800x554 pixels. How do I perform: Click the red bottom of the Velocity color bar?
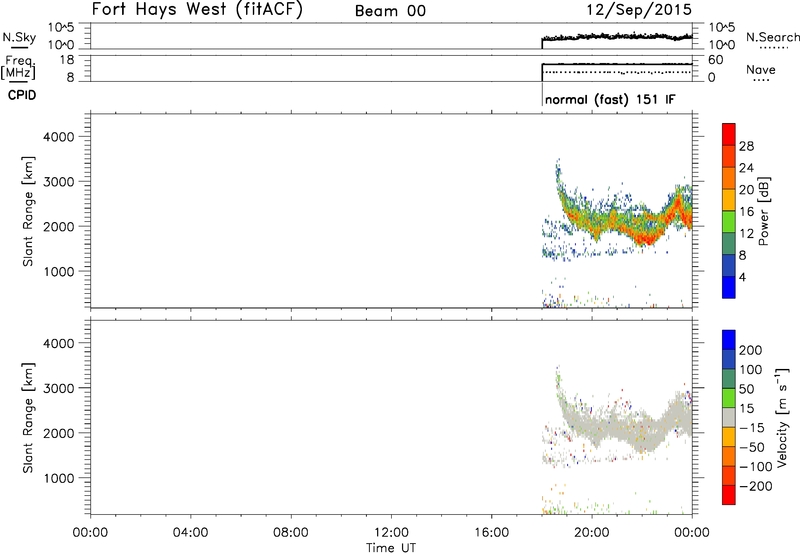(x=729, y=495)
